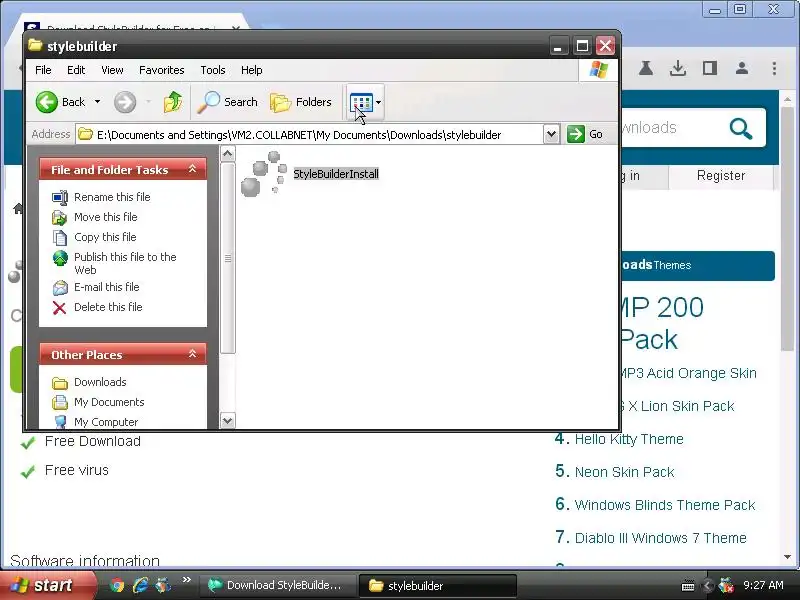Viewport: 800px width, 600px height.
Task: Click Delete this file
Action: point(108,307)
